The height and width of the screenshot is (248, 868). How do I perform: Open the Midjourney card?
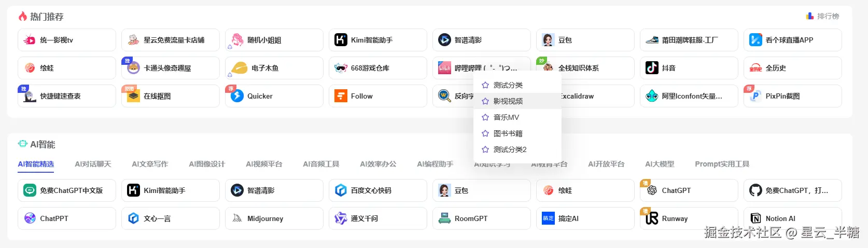[x=274, y=218]
